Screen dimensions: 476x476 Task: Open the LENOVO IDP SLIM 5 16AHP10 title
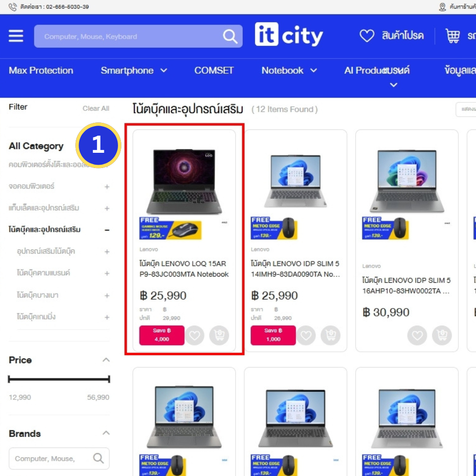click(407, 285)
